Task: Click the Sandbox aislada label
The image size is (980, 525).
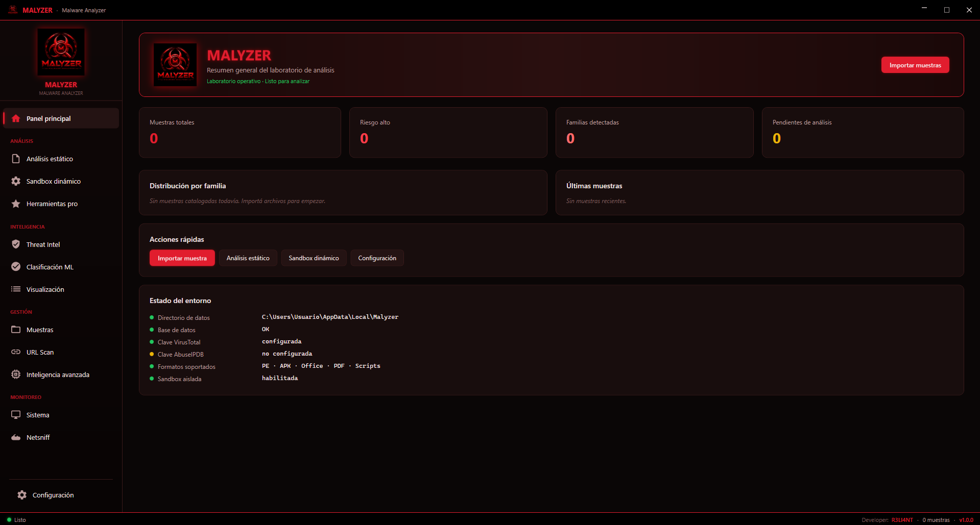Action: click(x=180, y=379)
